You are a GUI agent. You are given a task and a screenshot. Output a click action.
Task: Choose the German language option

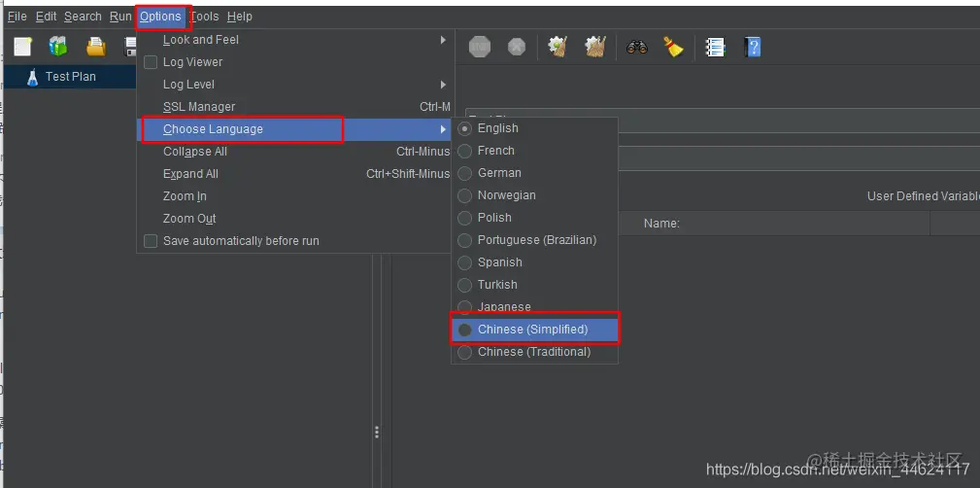tap(534, 173)
